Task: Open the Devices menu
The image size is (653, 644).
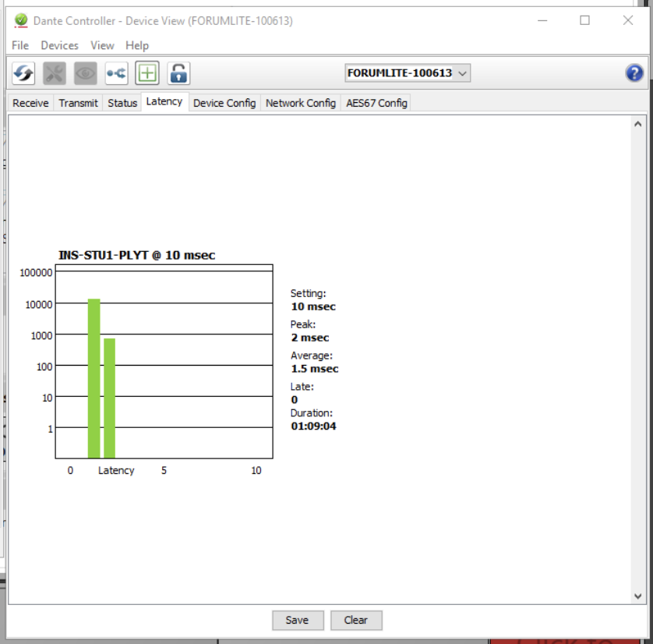Action: (59, 45)
